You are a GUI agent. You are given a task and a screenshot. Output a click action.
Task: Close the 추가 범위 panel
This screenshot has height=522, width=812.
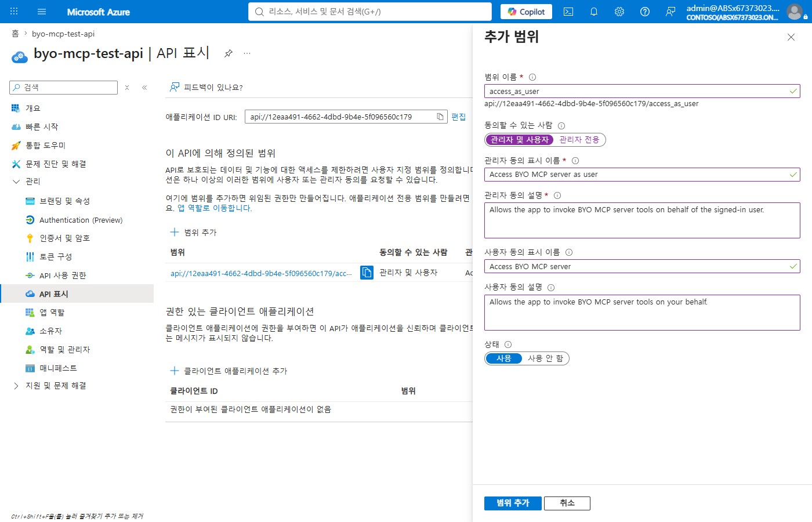pyautogui.click(x=791, y=37)
